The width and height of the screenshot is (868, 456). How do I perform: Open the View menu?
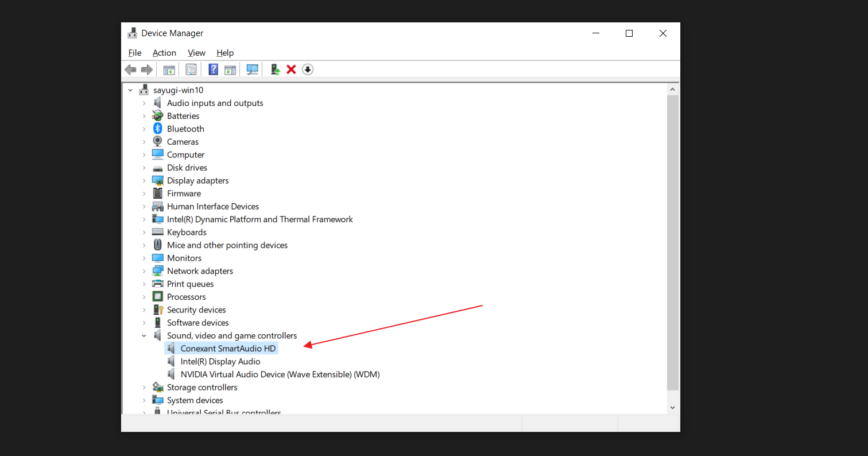point(196,53)
